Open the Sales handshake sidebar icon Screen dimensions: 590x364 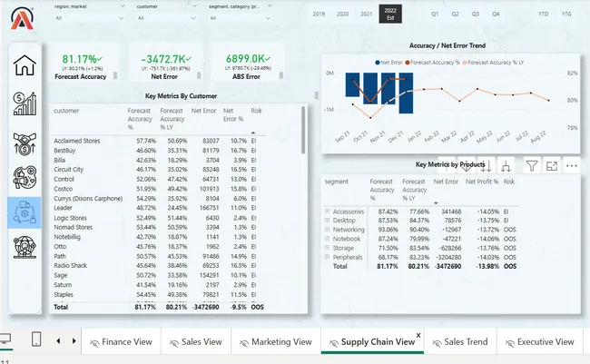click(25, 143)
